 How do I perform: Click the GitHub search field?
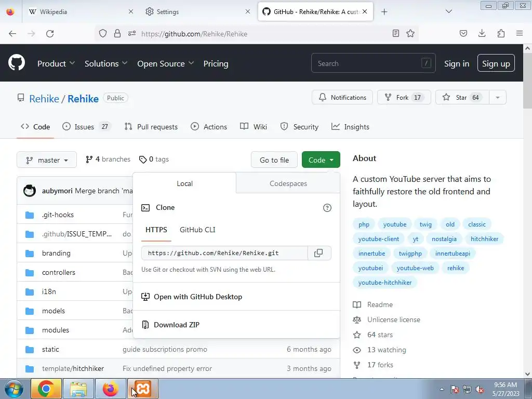(x=373, y=63)
